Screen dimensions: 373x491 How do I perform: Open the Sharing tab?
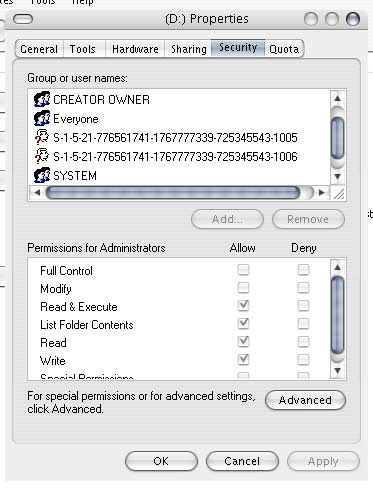188,49
